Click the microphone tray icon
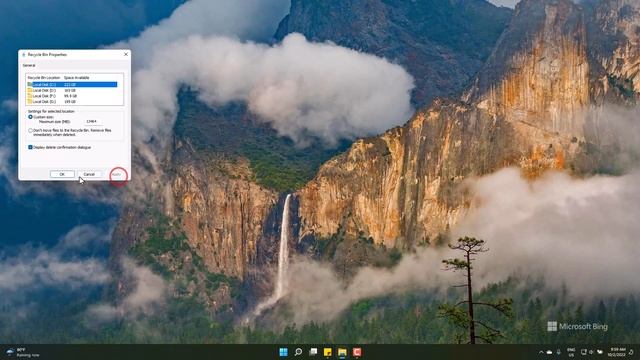The width and height of the screenshot is (640, 360). click(558, 352)
